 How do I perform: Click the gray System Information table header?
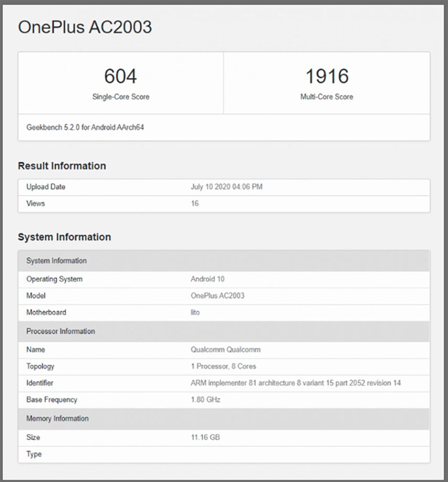[x=56, y=261]
